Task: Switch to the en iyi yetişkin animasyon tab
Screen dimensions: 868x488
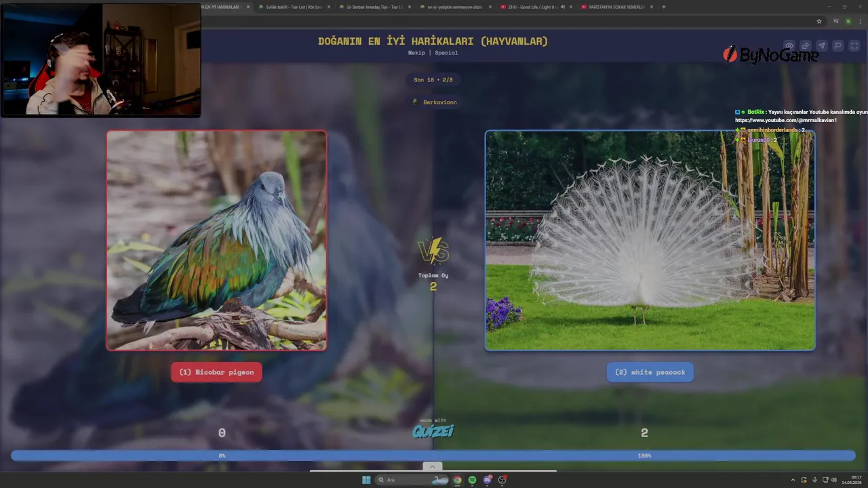Action: (454, 7)
